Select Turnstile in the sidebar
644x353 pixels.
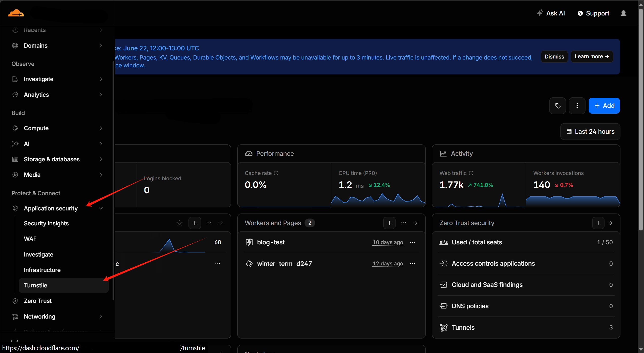[x=64, y=285]
